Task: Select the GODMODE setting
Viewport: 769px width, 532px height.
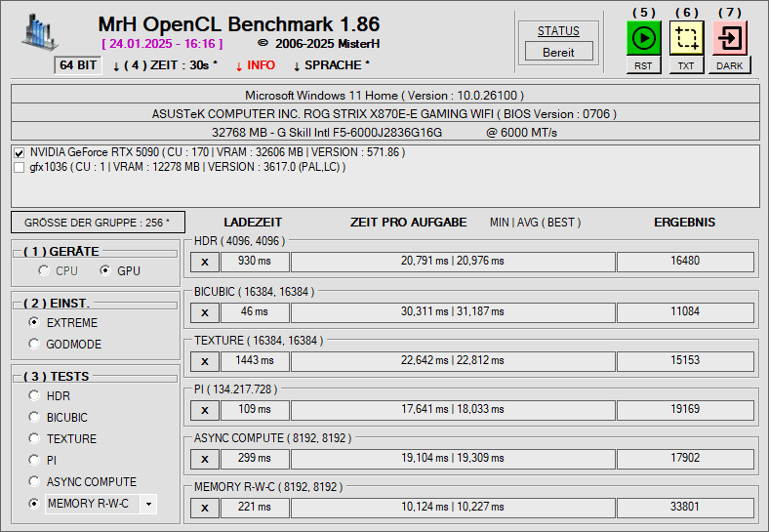Action: pyautogui.click(x=34, y=344)
